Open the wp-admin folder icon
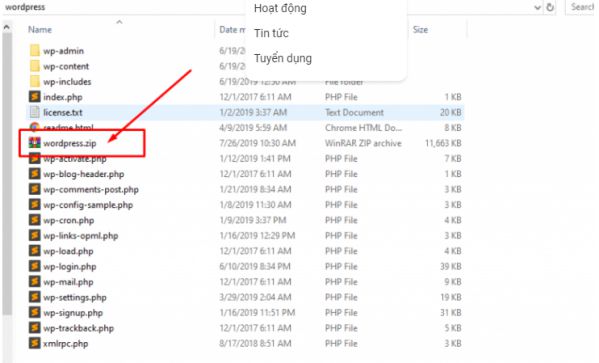The height and width of the screenshot is (363, 599). [34, 51]
